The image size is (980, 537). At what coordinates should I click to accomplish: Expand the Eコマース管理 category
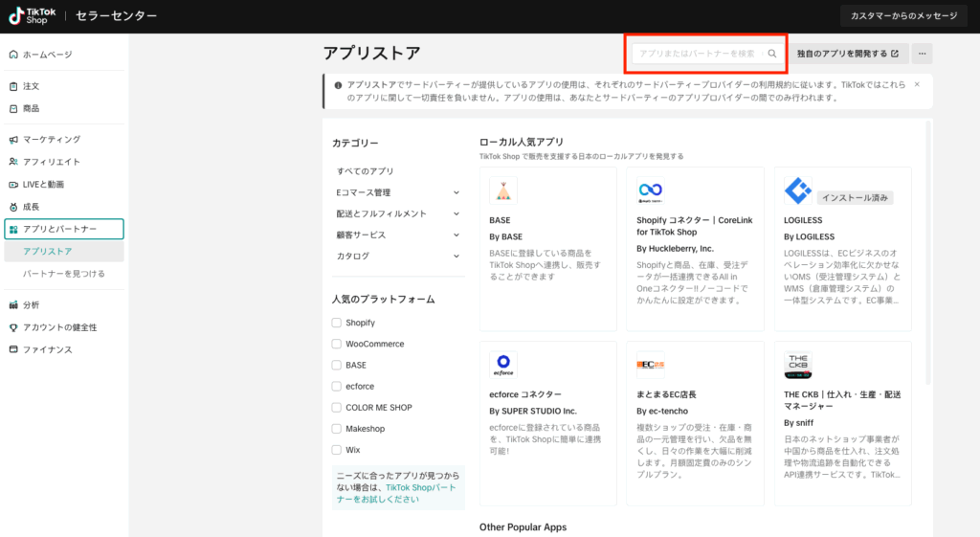click(x=398, y=192)
